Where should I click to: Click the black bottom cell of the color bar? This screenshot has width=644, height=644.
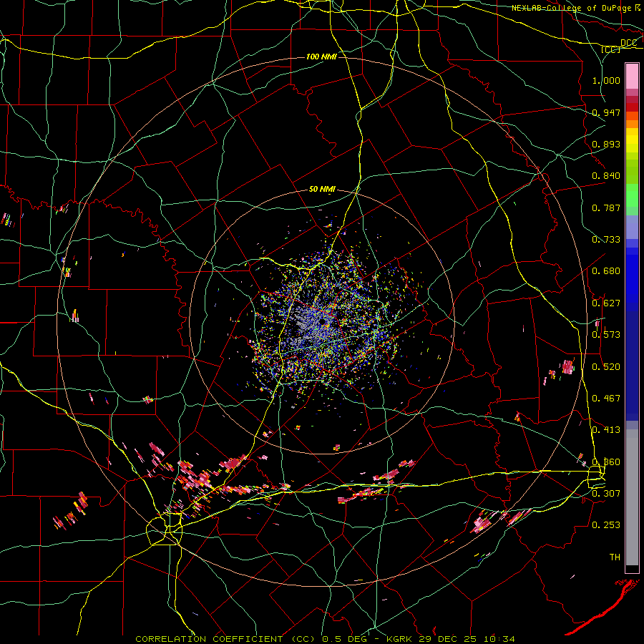tap(632, 569)
